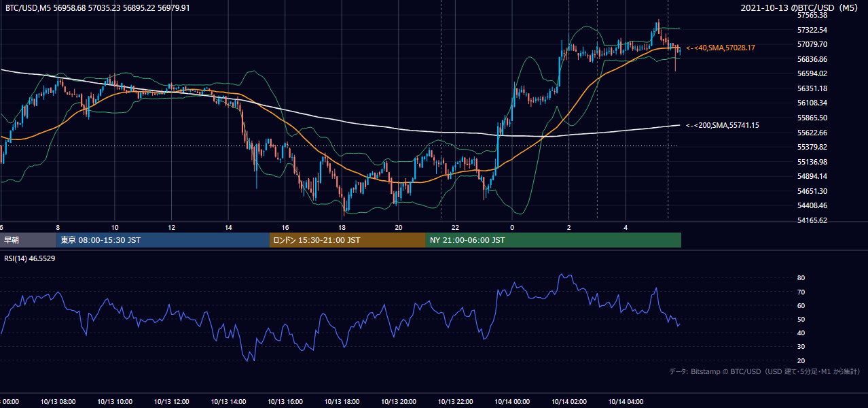Click RSI scale value 30
868x408 pixels.
[x=801, y=347]
